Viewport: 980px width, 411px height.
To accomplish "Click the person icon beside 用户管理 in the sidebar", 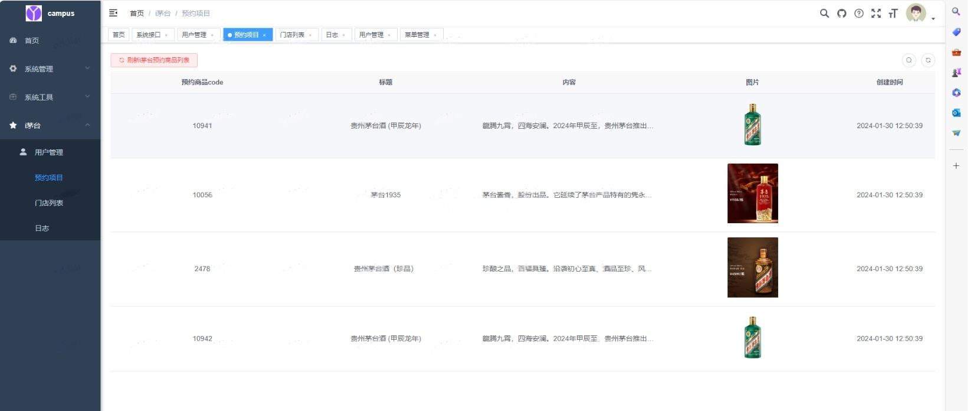I will [x=23, y=152].
